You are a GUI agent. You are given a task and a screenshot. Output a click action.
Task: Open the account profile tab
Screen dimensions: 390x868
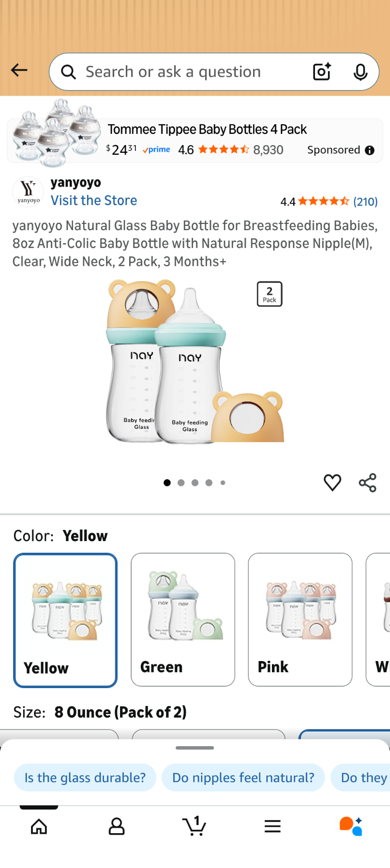click(x=117, y=826)
